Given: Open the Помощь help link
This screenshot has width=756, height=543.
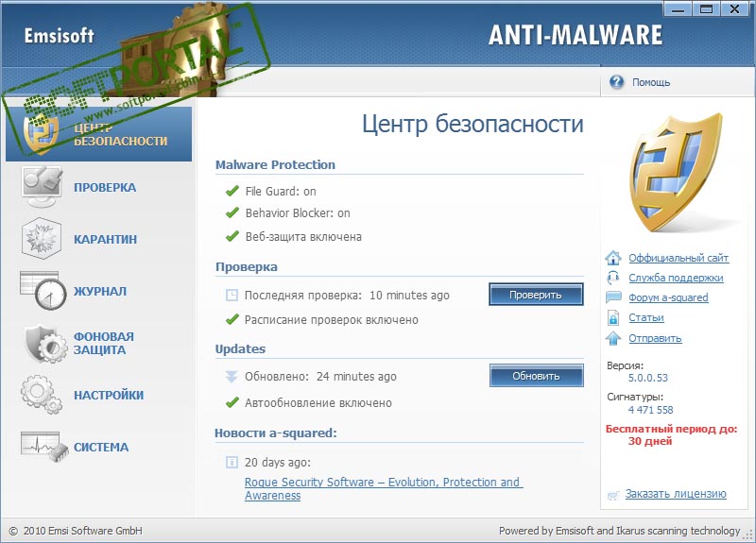Looking at the screenshot, I should click(651, 82).
